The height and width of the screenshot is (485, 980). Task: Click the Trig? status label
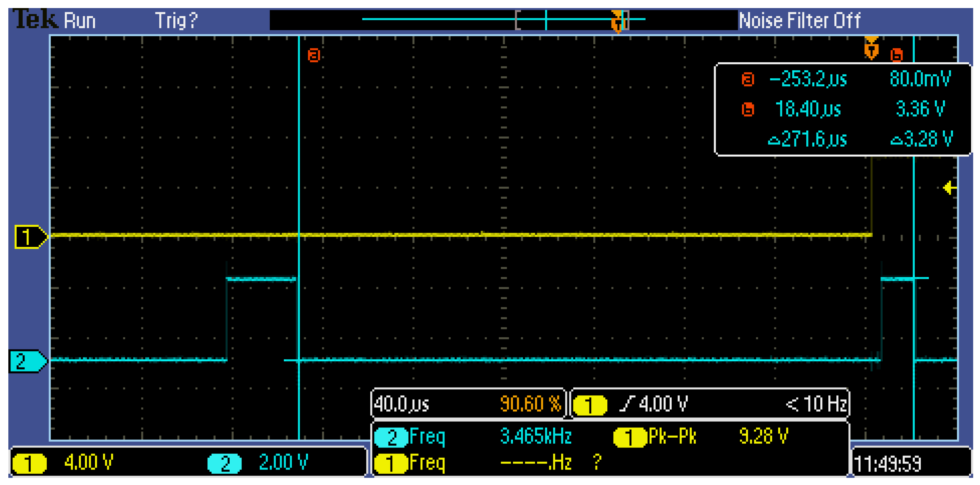pyautogui.click(x=176, y=21)
